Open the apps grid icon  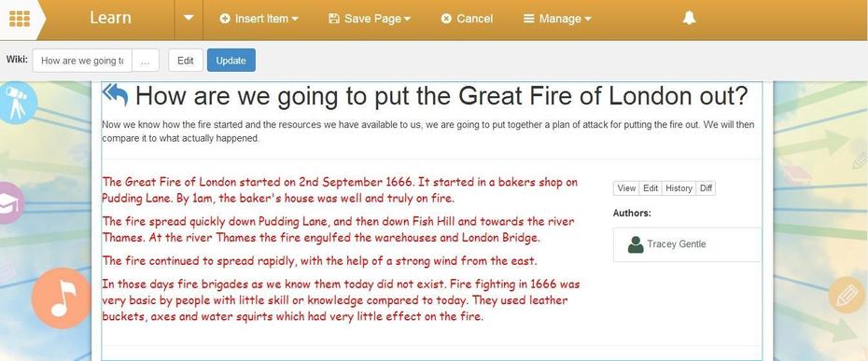click(20, 19)
